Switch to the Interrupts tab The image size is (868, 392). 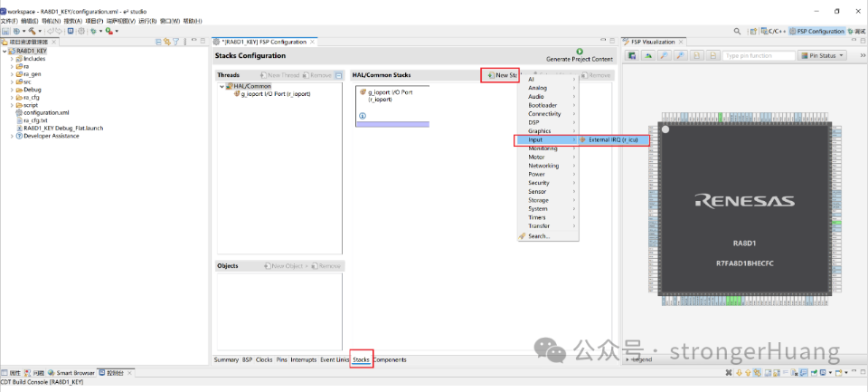304,359
